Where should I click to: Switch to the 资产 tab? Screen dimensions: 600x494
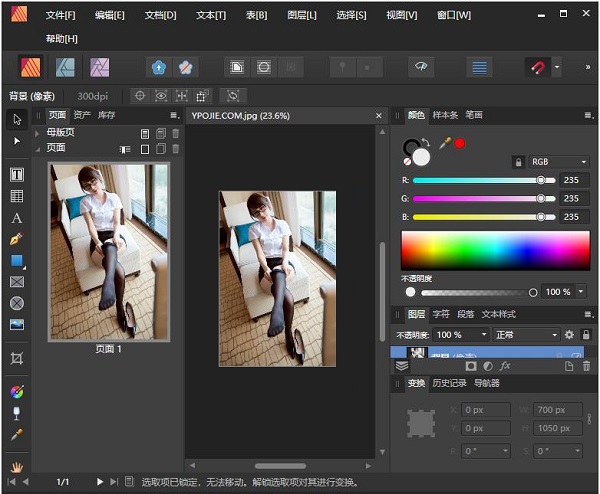pos(82,115)
